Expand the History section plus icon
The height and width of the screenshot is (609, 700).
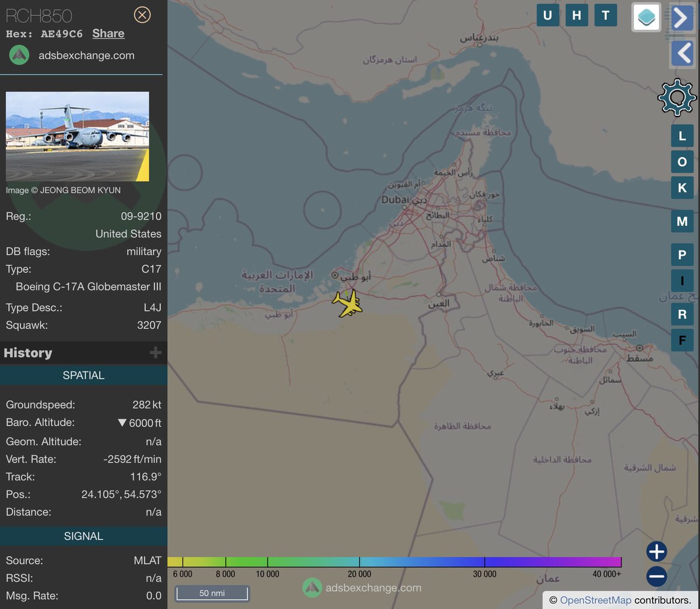(155, 352)
